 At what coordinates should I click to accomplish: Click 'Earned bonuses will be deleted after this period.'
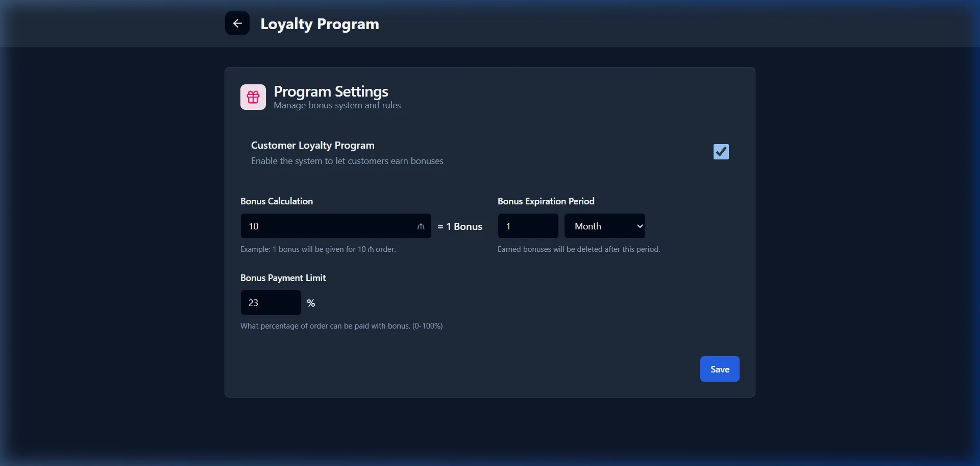click(x=579, y=249)
